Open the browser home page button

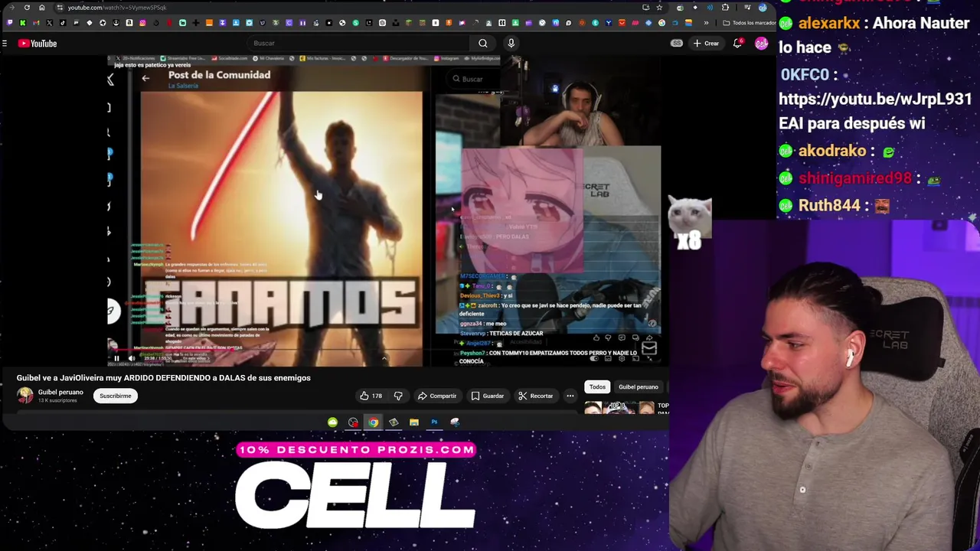pyautogui.click(x=41, y=8)
